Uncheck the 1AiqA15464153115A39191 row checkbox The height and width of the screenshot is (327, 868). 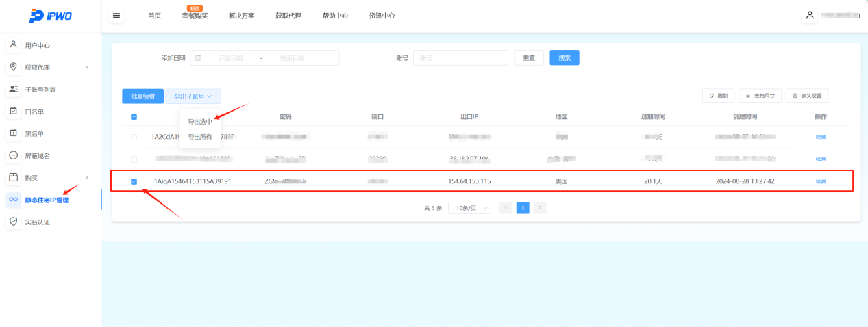(x=134, y=181)
